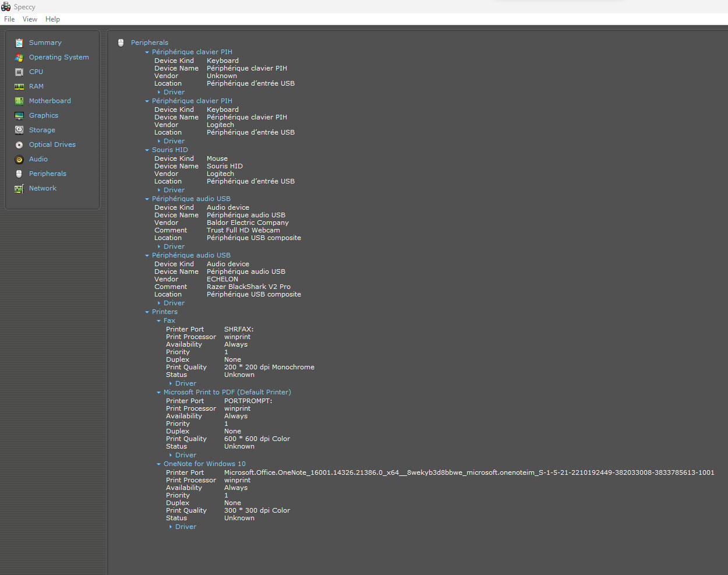Click the Audio speaker icon
Image resolution: width=728 pixels, height=575 pixels.
[x=19, y=159]
